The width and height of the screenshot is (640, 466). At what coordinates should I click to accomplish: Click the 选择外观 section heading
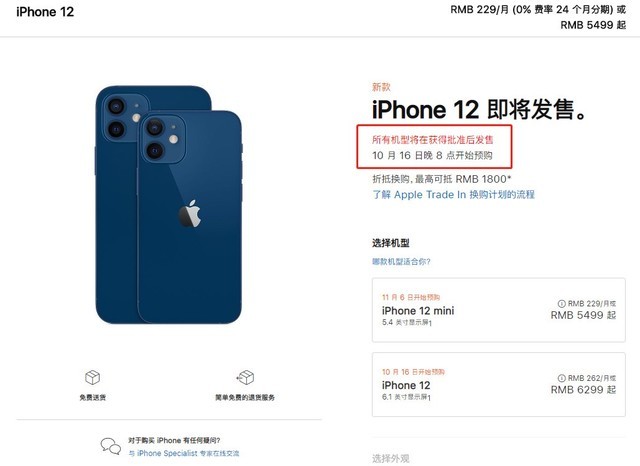click(391, 459)
